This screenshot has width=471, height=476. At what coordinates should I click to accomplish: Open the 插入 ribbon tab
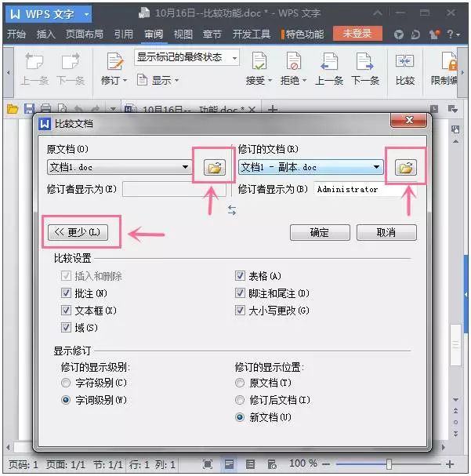[x=45, y=34]
